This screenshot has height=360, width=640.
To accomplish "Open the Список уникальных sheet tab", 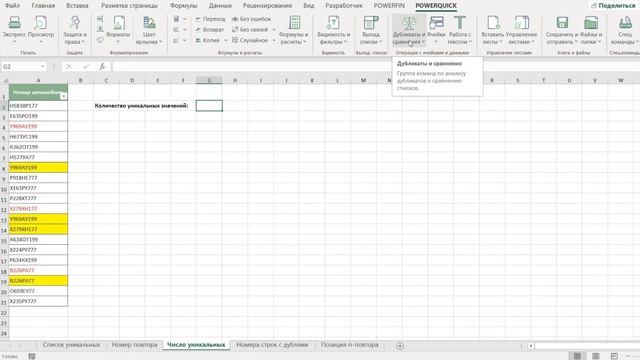I will (71, 345).
